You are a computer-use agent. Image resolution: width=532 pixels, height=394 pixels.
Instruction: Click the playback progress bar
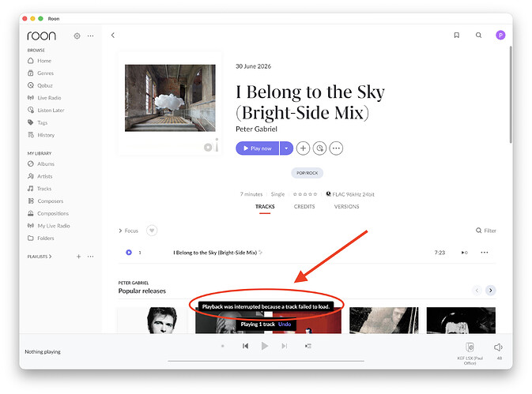[x=266, y=361]
